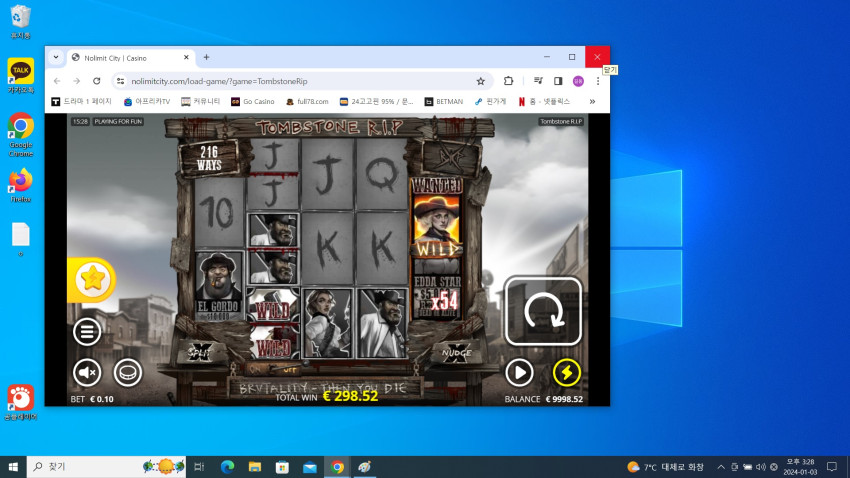Click the 216 Ways sign
Screen dimensions: 850x478
[209, 158]
